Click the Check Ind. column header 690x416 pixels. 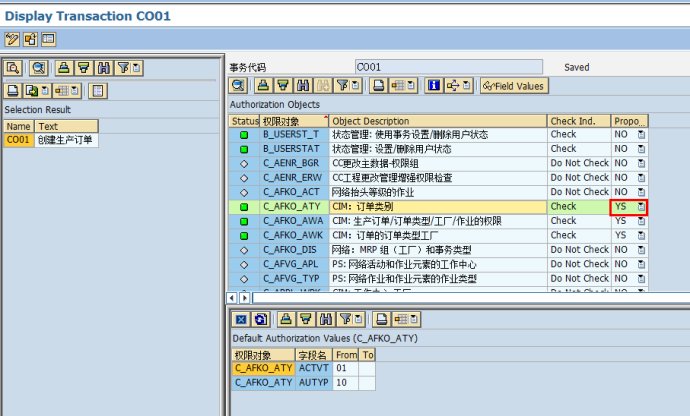579,121
